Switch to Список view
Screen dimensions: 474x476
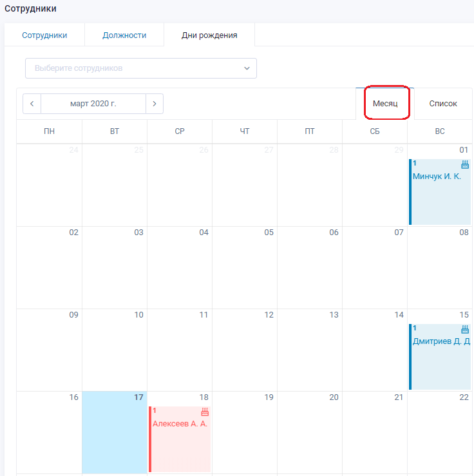[442, 104]
